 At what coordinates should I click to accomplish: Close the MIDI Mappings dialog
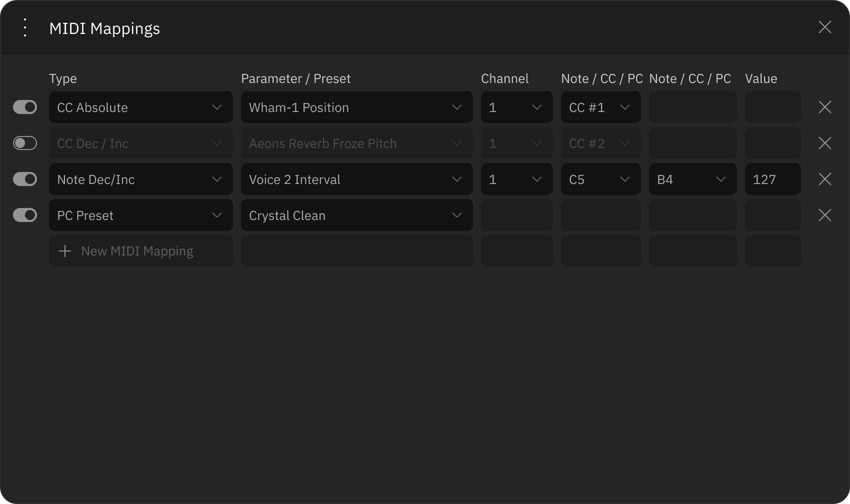(825, 27)
